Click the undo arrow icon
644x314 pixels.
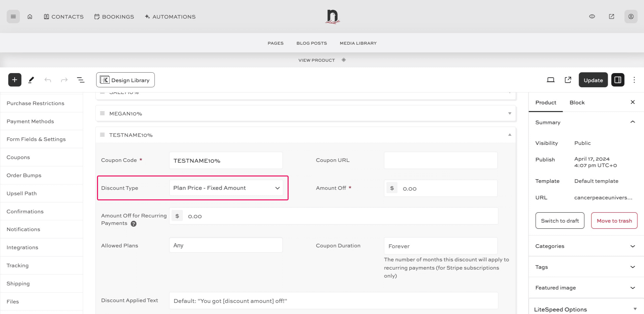coord(47,80)
